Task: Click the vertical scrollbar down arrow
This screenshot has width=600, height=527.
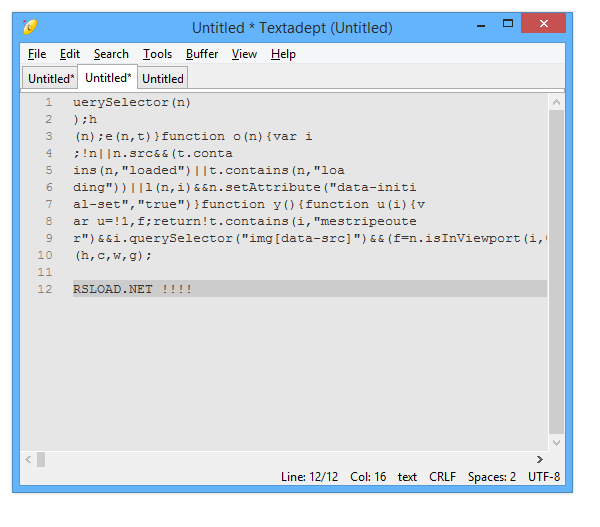Action: 556,442
